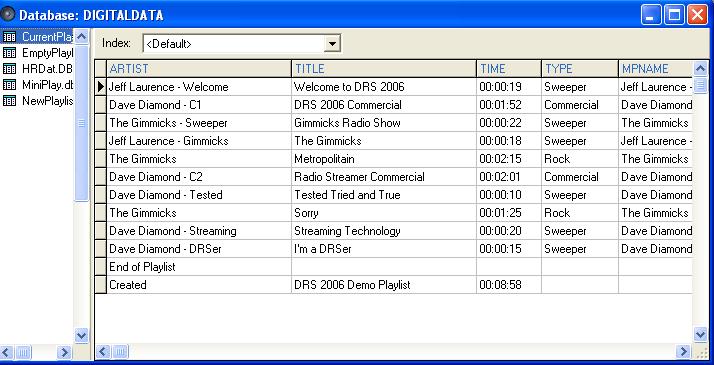714x365 pixels.
Task: Open the Index dropdown arrow
Action: click(332, 44)
